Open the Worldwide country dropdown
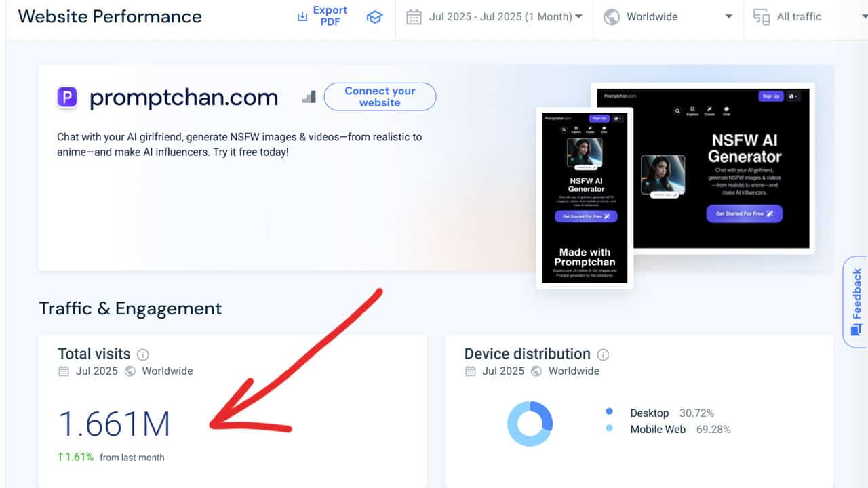 (668, 17)
